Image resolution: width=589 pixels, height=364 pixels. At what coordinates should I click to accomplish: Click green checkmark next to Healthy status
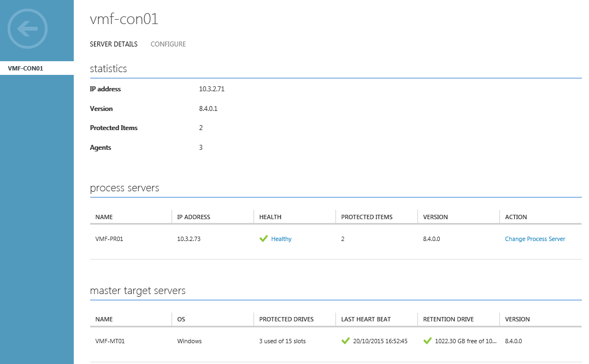(x=263, y=239)
